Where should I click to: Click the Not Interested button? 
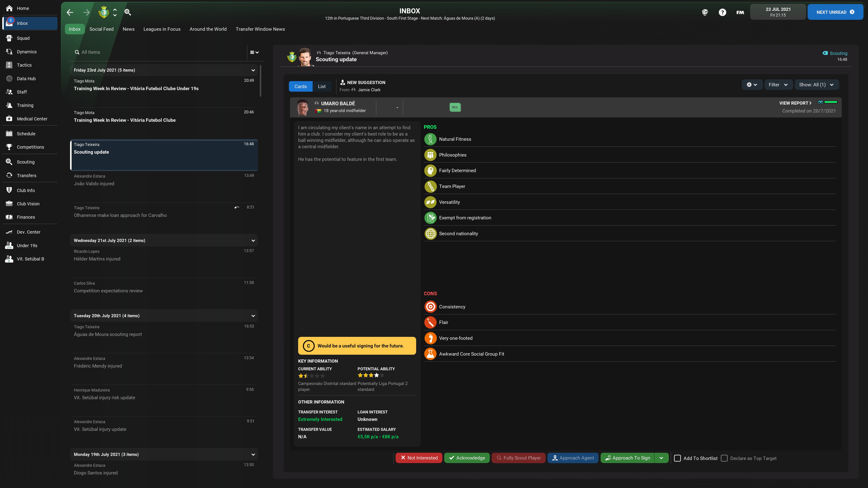click(x=418, y=458)
